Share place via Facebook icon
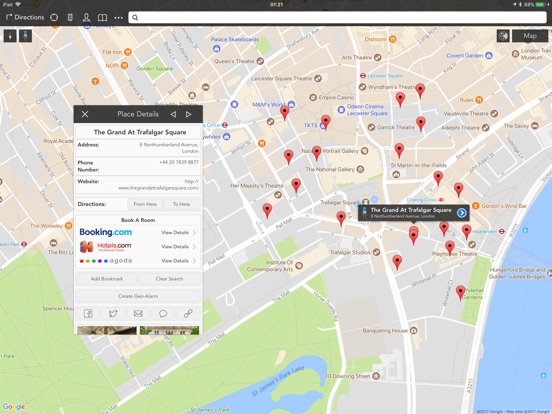The width and height of the screenshot is (552, 414). 88,313
